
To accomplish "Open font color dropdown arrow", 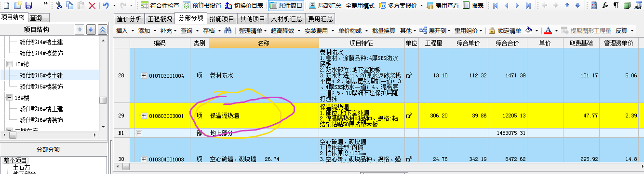I will click(x=557, y=30).
